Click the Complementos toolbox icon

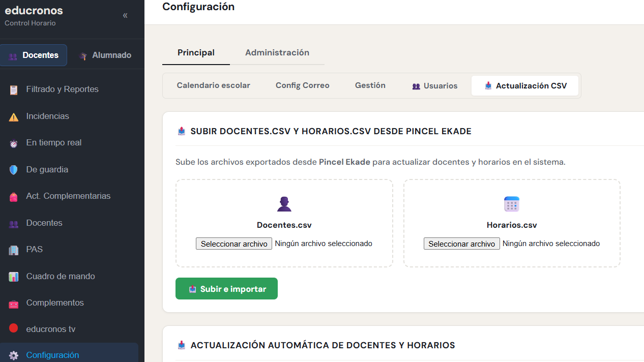coord(14,304)
